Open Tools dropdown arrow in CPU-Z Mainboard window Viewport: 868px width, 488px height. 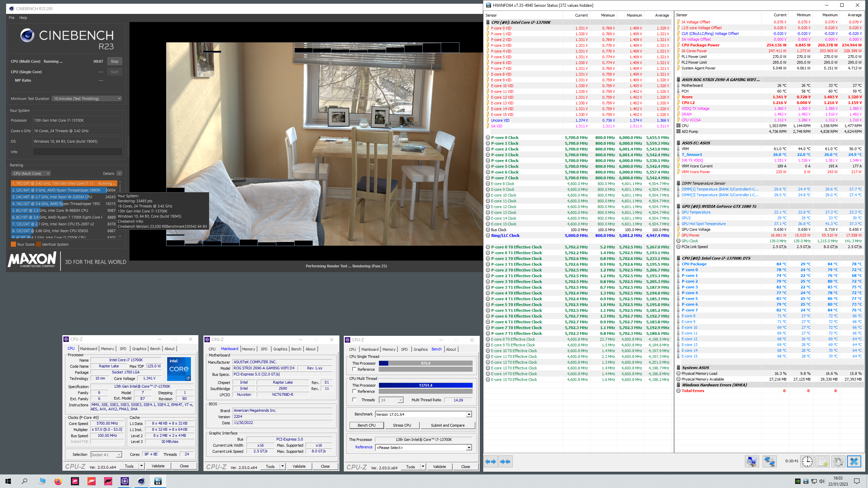coord(283,466)
